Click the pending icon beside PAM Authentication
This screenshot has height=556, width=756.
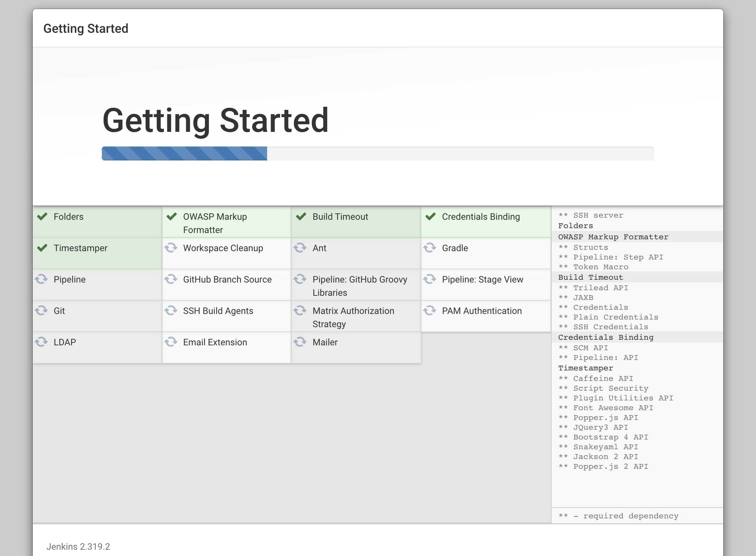pyautogui.click(x=430, y=310)
